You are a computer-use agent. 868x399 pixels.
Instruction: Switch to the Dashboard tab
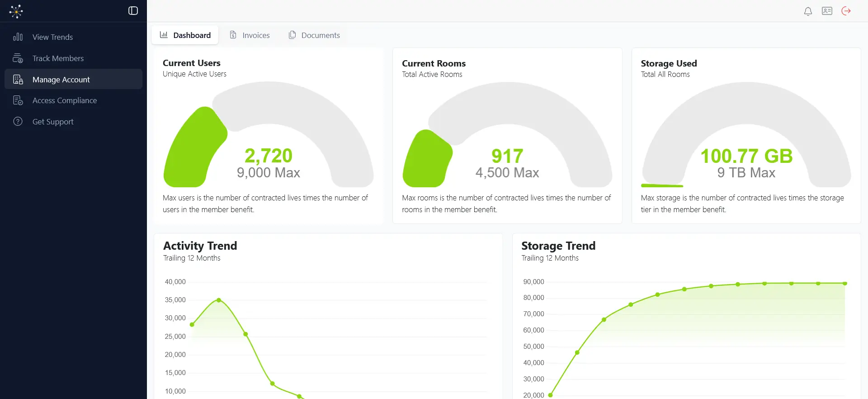point(185,35)
